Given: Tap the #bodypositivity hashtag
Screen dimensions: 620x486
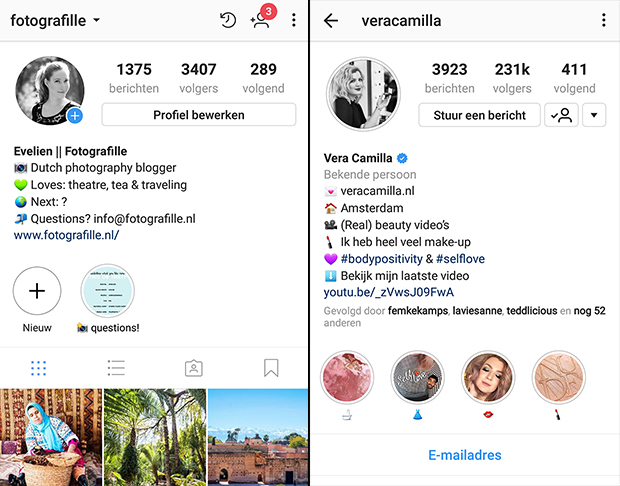Looking at the screenshot, I should pyautogui.click(x=382, y=259).
